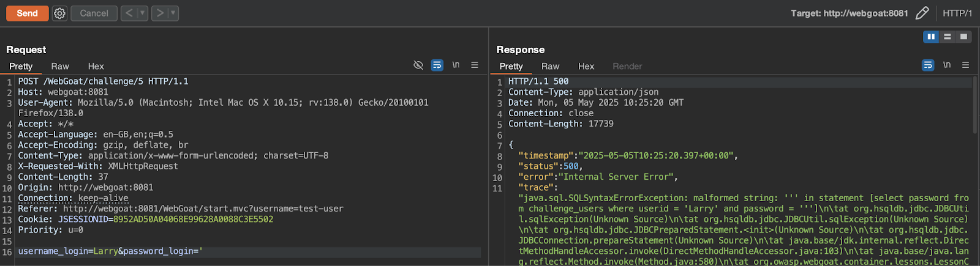Click the Content-Type: application/json response header
The height and width of the screenshot is (266, 980).
coord(584,92)
